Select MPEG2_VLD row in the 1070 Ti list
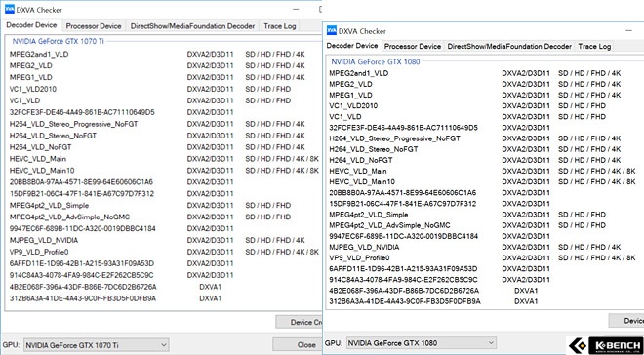644x355 pixels. click(164, 65)
